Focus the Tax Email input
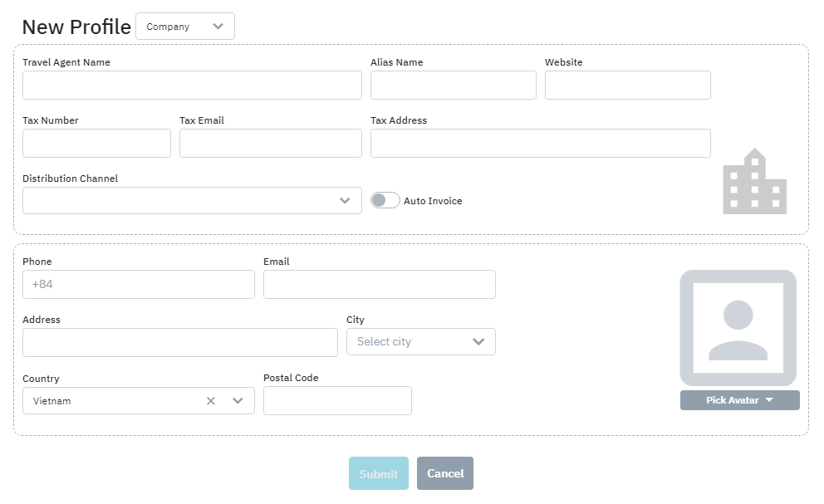The image size is (824, 504). [x=270, y=144]
